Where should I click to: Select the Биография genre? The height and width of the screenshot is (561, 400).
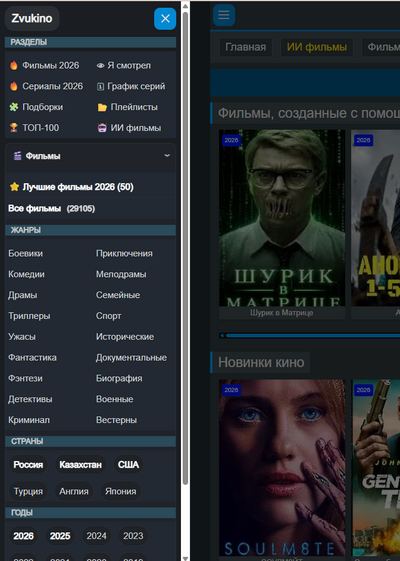[x=119, y=378]
